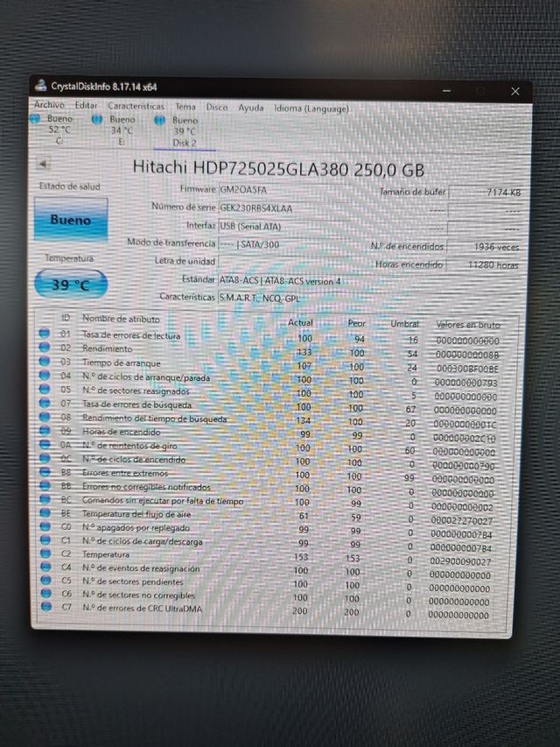Click the Actual column header
The width and height of the screenshot is (560, 747).
[300, 322]
